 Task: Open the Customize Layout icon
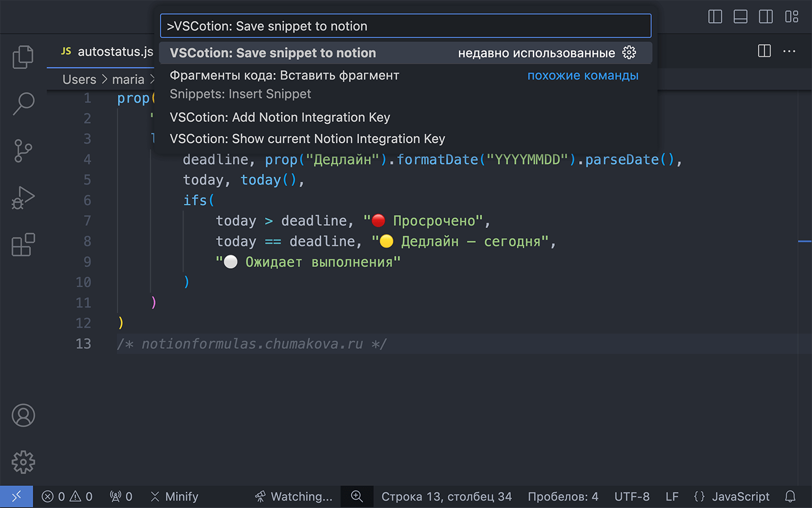click(x=792, y=17)
